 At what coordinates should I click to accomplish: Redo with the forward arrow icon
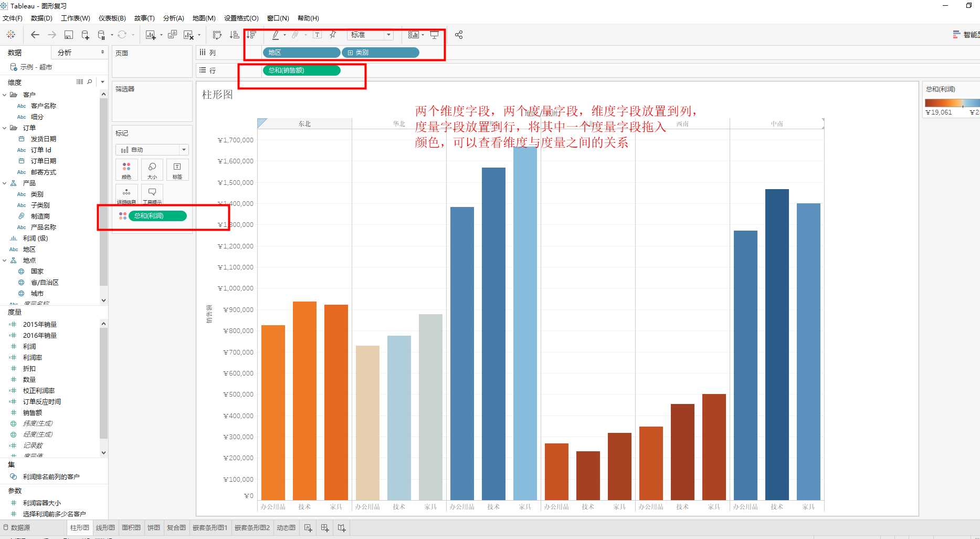(52, 35)
